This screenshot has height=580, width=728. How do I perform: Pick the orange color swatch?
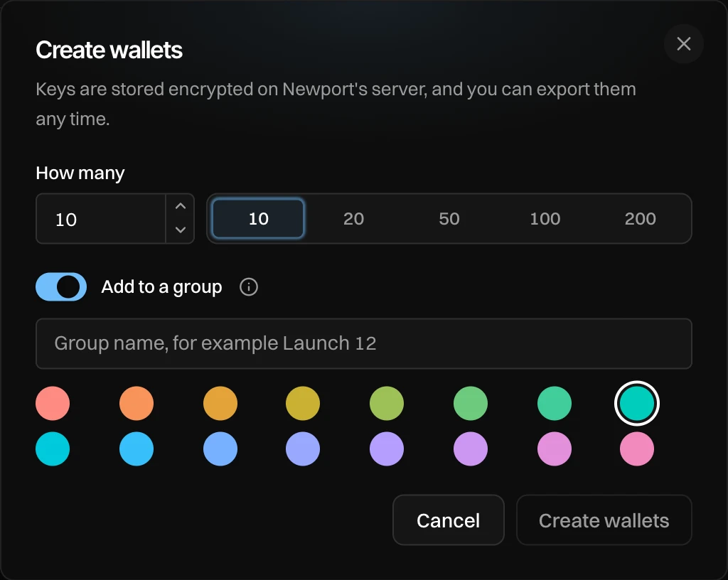136,403
